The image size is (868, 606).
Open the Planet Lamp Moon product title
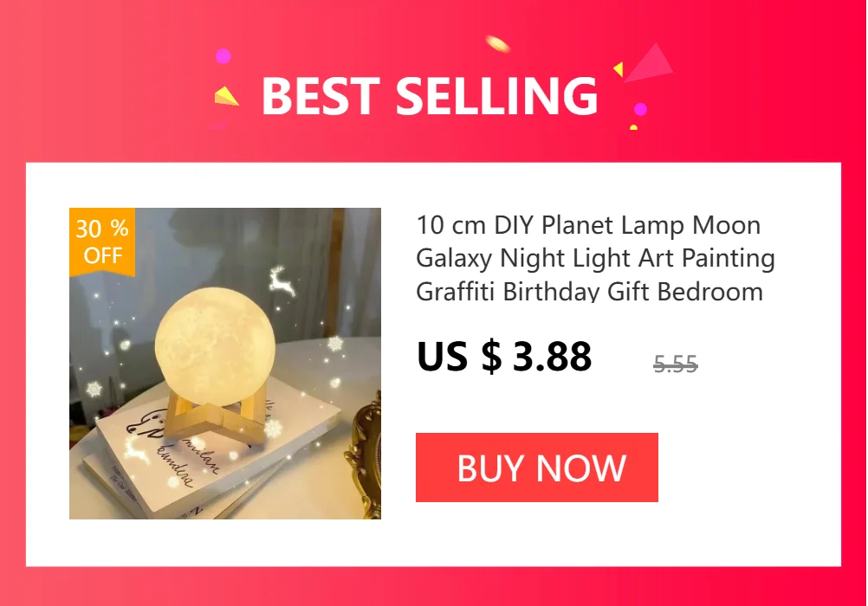pyautogui.click(x=595, y=258)
